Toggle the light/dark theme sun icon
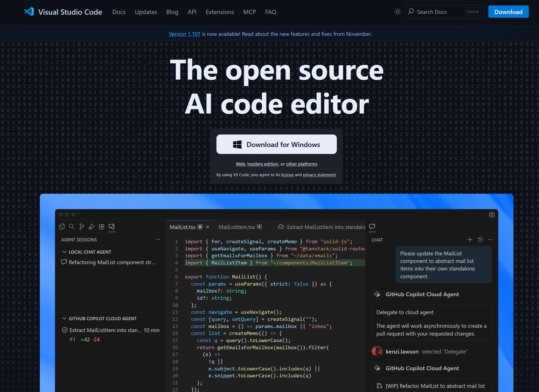The image size is (539, 392). (x=398, y=12)
